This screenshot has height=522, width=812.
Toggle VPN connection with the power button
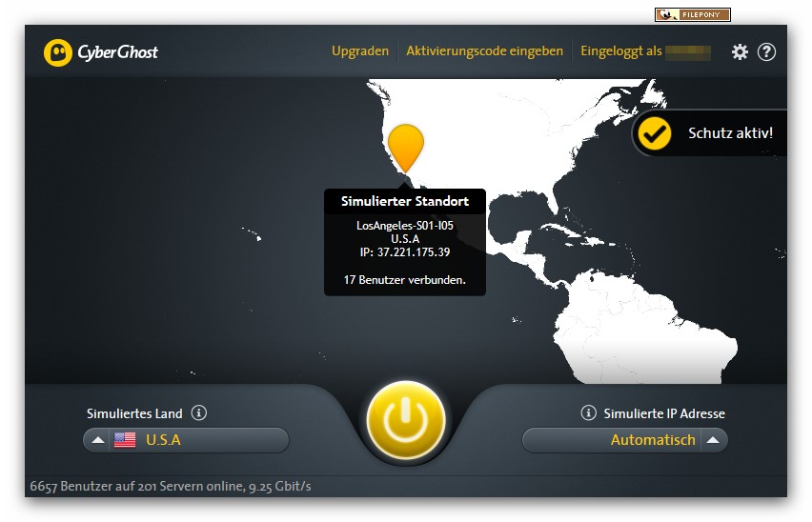[406, 420]
